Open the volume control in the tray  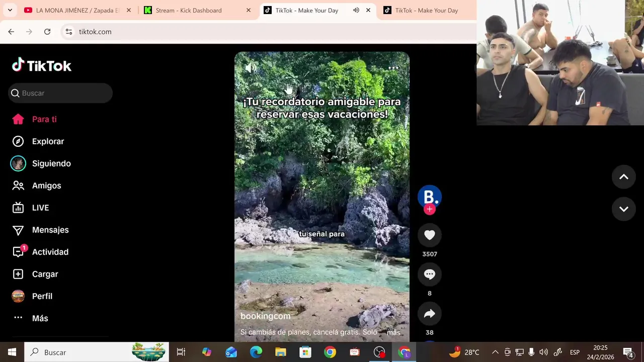click(x=543, y=352)
